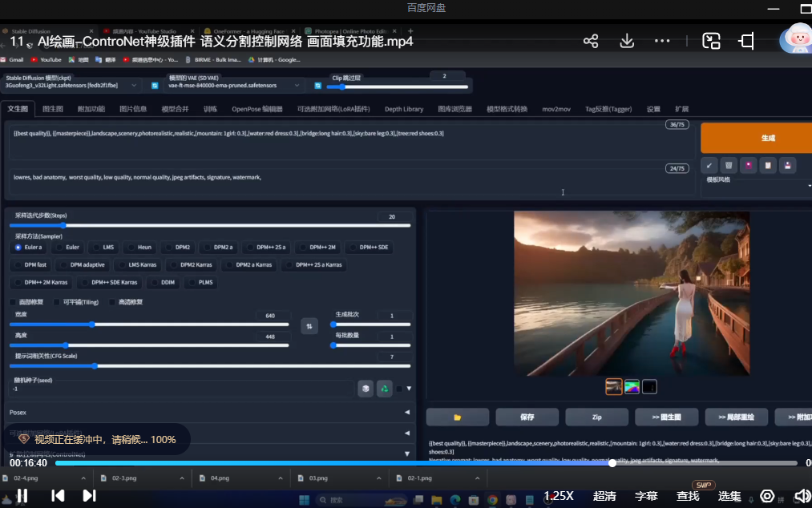Select the DDIM sampler
Image resolution: width=812 pixels, height=508 pixels.
[x=164, y=282]
